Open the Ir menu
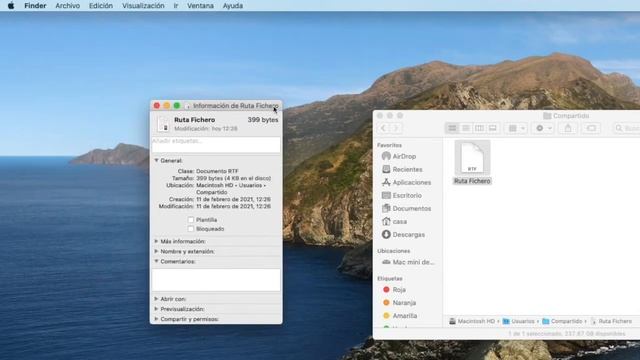The image size is (640, 360). pos(176,6)
